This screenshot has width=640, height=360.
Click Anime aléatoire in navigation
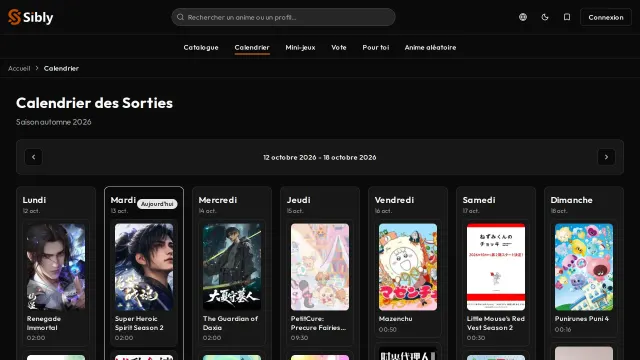point(430,47)
